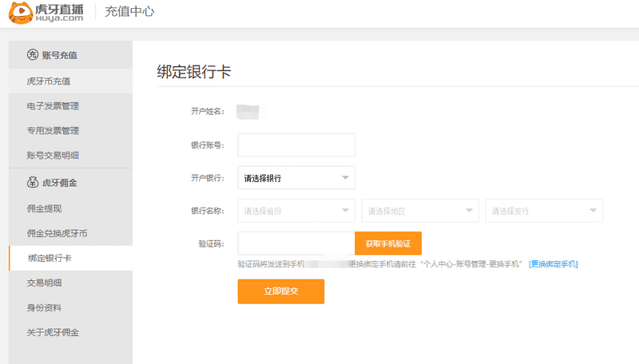Click the 账号充值 recharge icon in sidebar
The image size is (639, 364).
click(x=33, y=54)
